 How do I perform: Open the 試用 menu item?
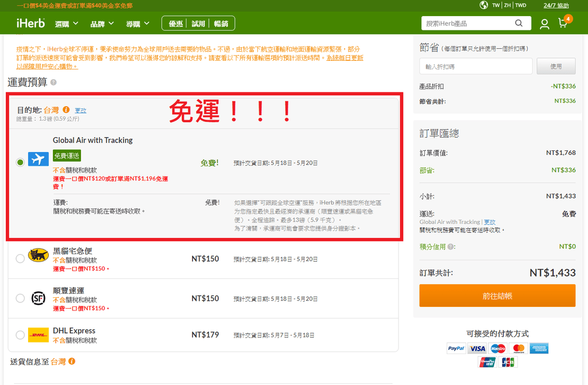198,24
